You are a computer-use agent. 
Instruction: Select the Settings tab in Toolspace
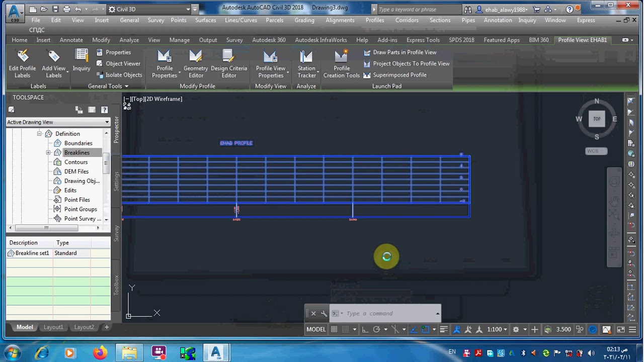pos(116,181)
